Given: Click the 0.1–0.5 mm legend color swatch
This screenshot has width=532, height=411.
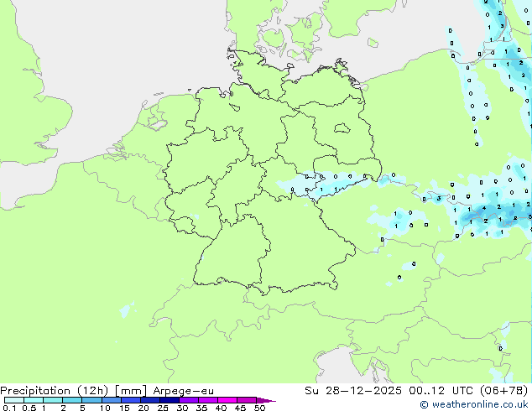Looking at the screenshot, I should point(14,400).
